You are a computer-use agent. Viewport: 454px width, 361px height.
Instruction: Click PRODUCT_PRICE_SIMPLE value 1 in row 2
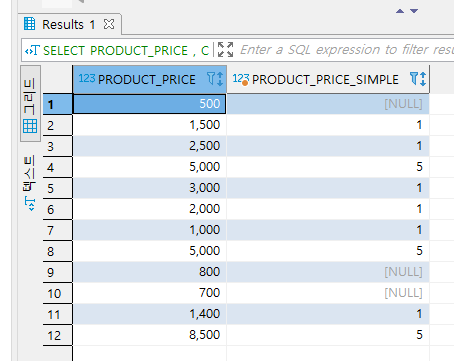coord(328,125)
